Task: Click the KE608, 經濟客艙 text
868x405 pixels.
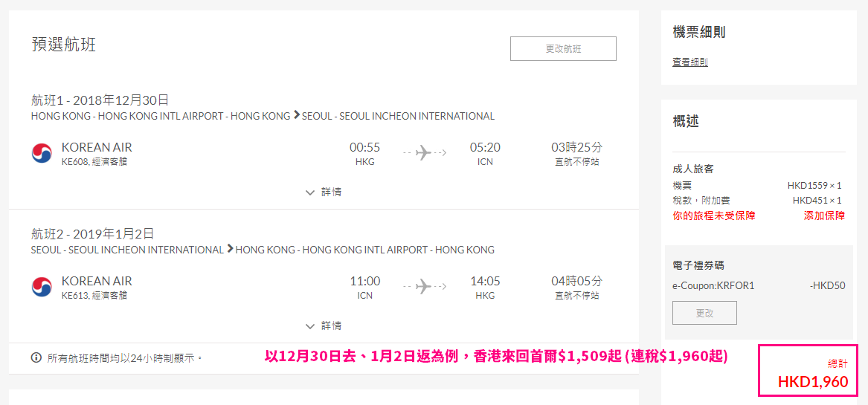Action: point(94,162)
